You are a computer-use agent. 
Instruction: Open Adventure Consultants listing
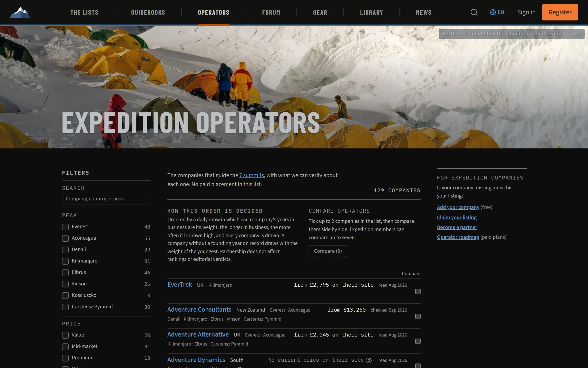tap(199, 309)
